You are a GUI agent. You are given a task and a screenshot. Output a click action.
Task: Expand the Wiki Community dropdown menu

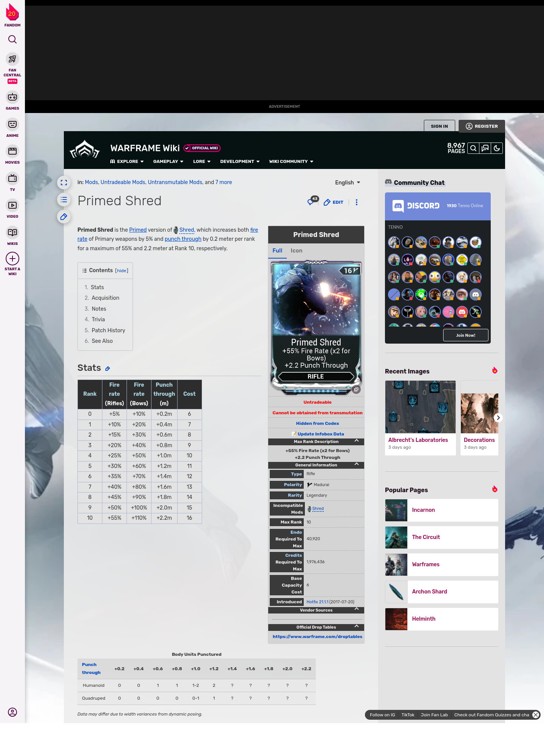[291, 161]
